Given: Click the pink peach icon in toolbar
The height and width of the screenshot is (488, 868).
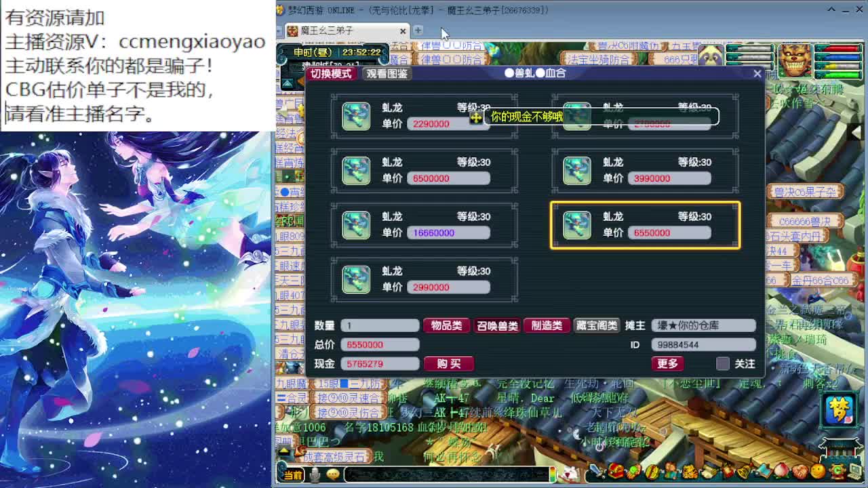Looking at the screenshot, I should (781, 471).
